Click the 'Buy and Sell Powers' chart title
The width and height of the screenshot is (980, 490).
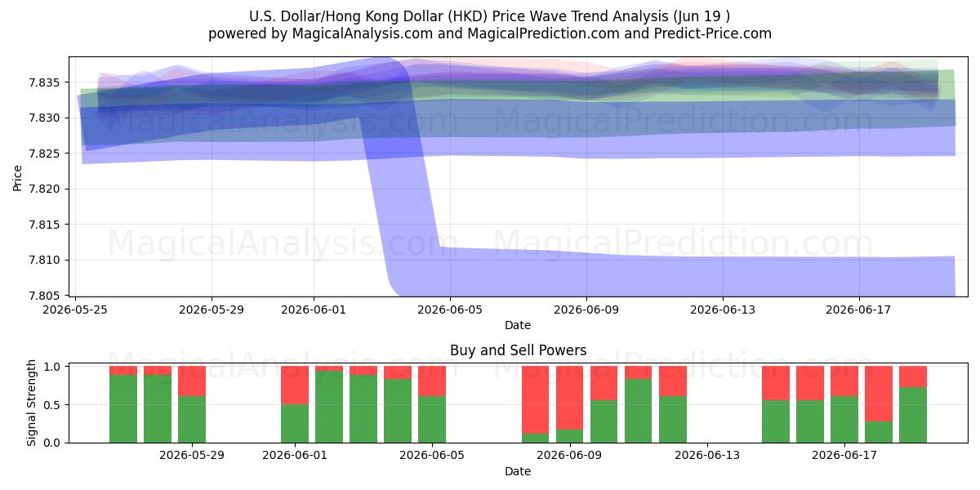(x=518, y=350)
